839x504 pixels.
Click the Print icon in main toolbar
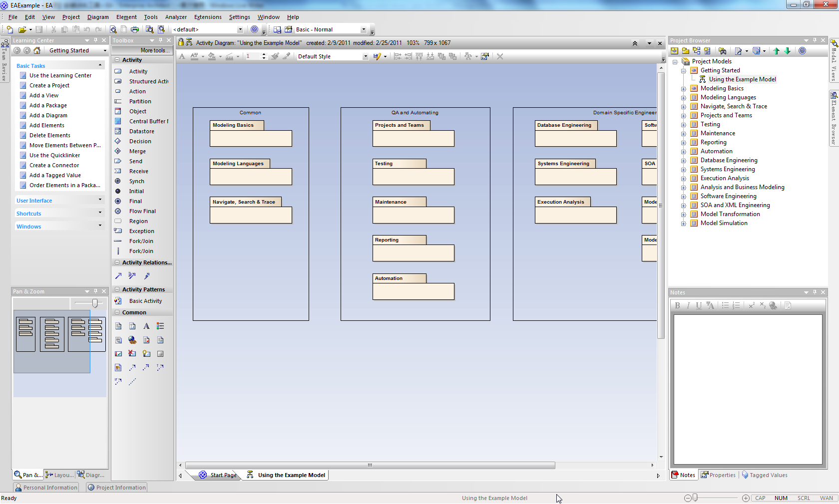point(135,29)
